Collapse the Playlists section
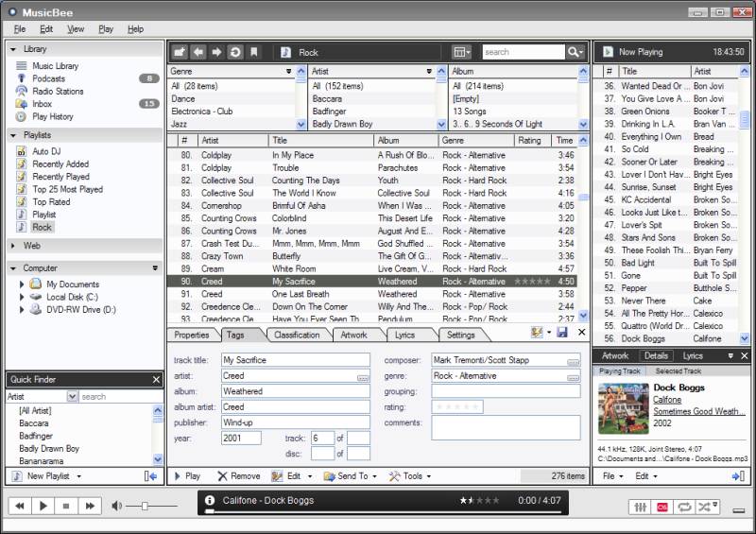The image size is (756, 534). click(13, 135)
